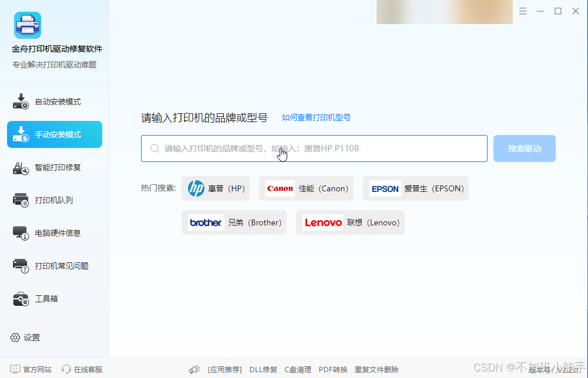Choose 惠普 (HP) hot search
Screen dimensions: 588x378
(216, 188)
